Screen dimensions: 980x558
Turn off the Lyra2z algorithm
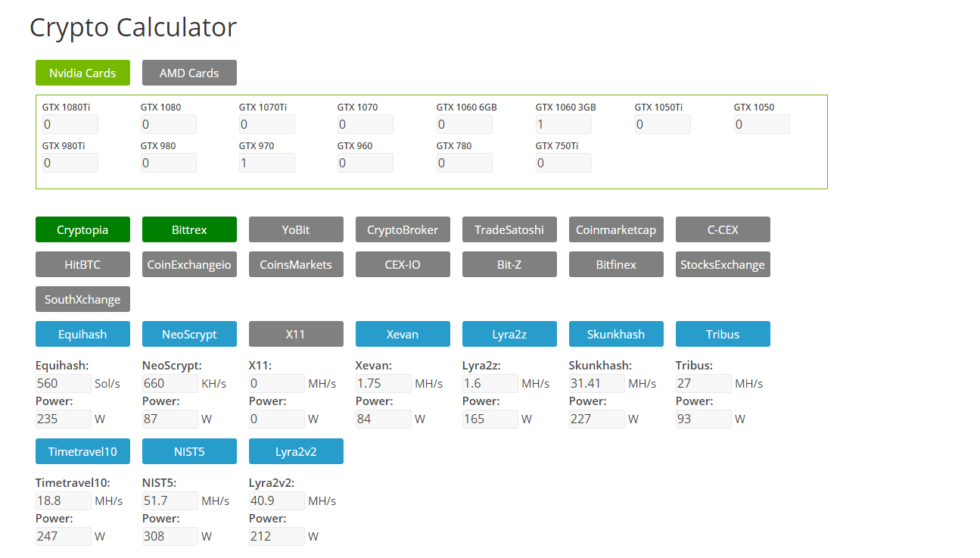[x=509, y=334]
